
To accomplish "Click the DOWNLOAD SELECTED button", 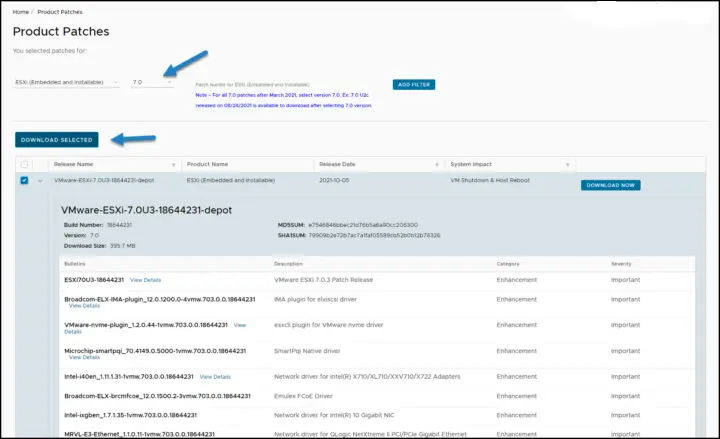I will (56, 140).
